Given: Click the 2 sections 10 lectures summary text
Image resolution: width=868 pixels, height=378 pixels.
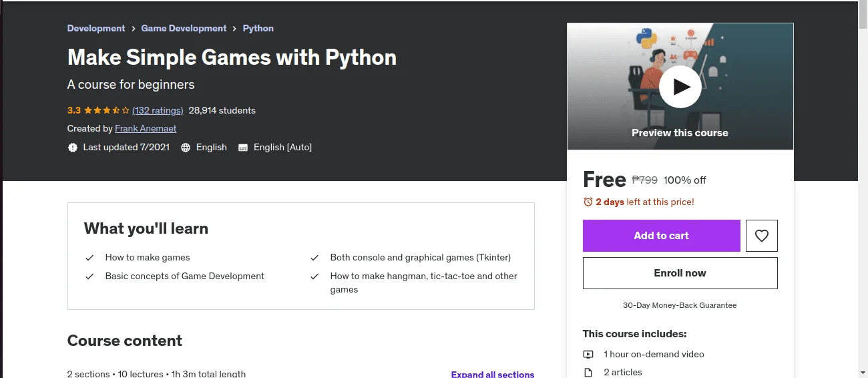Looking at the screenshot, I should [156, 374].
